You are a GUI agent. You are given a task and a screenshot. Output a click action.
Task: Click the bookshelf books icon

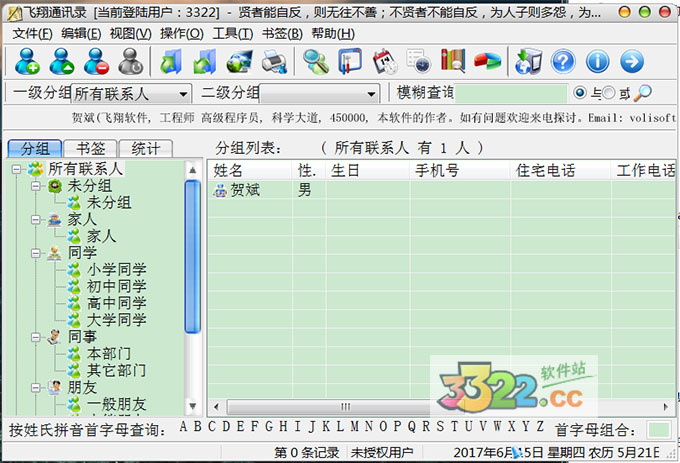(453, 60)
